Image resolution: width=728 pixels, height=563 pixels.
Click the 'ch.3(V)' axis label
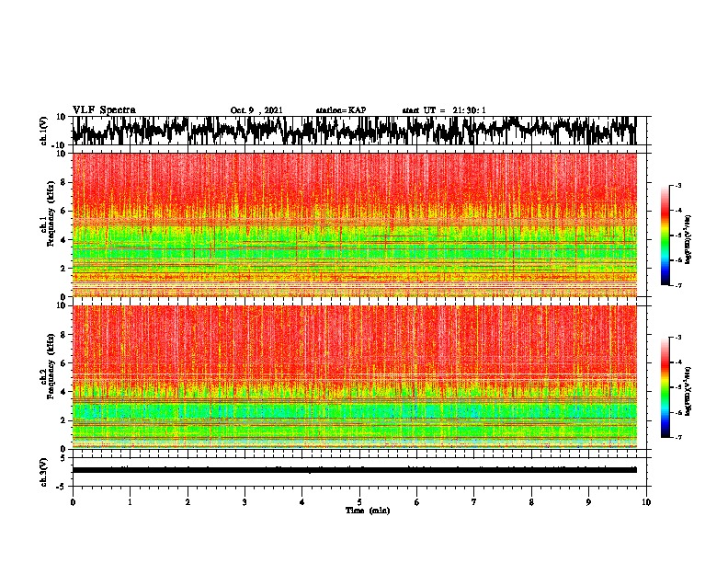(44, 472)
